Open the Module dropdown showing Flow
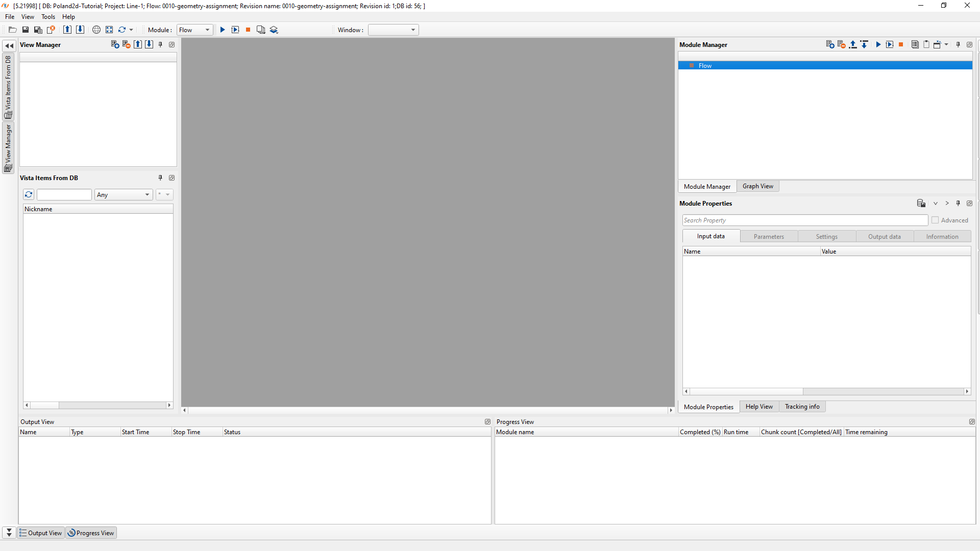This screenshot has width=980, height=551. tap(194, 30)
